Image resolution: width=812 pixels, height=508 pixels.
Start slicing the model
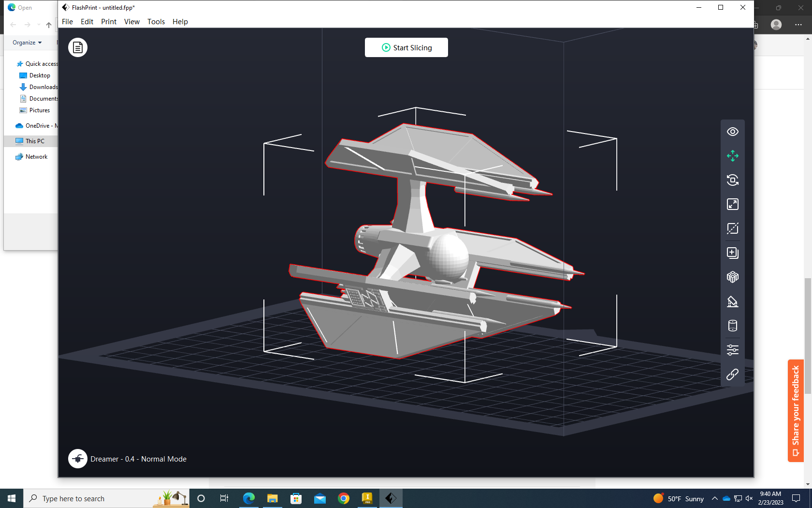point(406,47)
